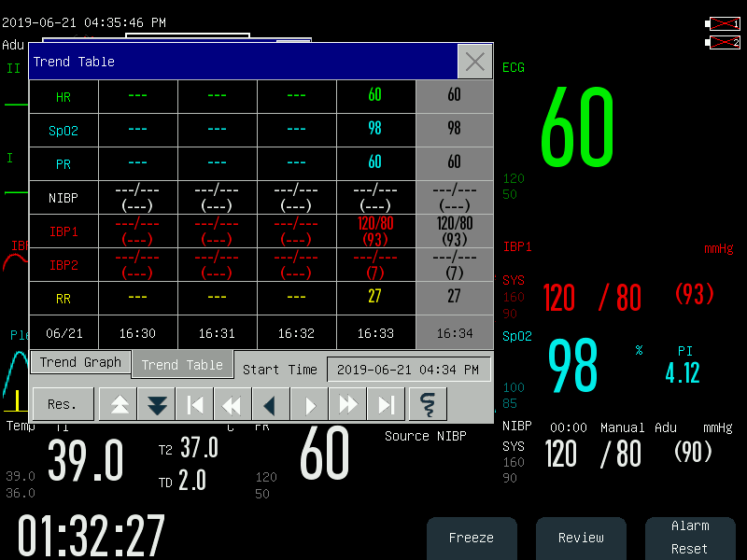Jump to first trend record
This screenshot has width=747, height=560.
(x=195, y=404)
